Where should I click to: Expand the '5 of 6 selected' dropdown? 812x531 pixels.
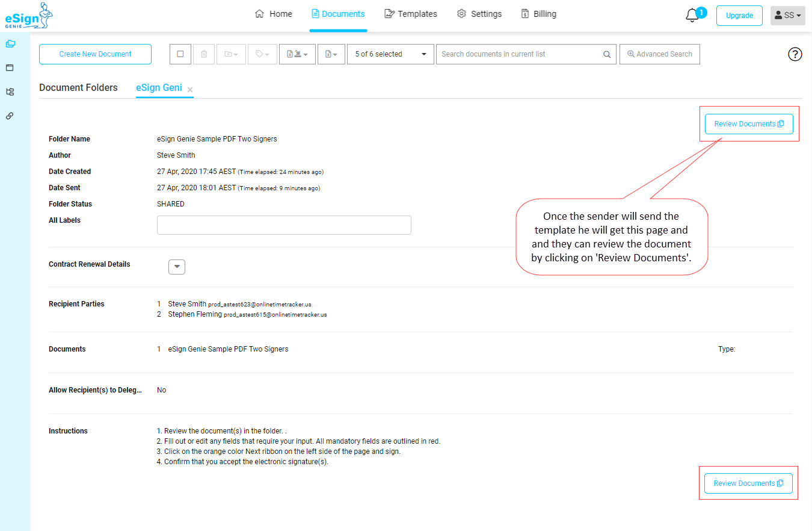[390, 54]
